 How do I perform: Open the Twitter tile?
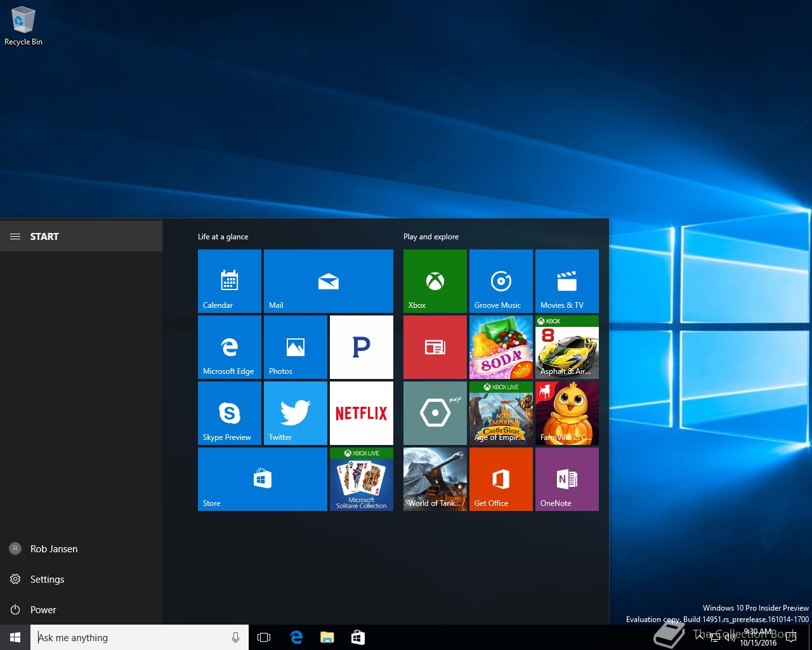[296, 413]
